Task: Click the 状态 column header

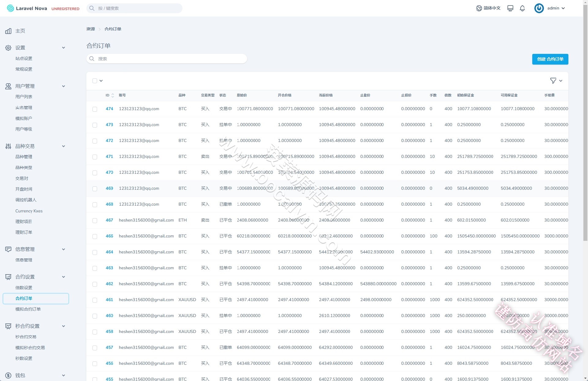Action: (223, 95)
